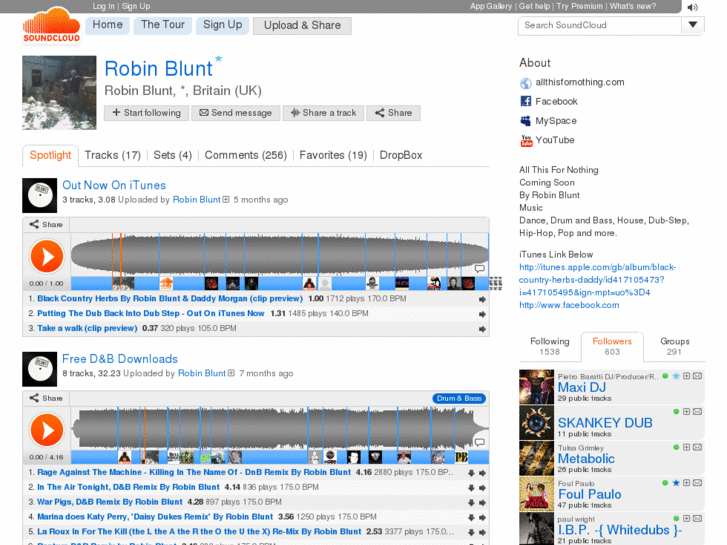Click the YouTube icon in About
This screenshot has width=727, height=545.
tap(526, 141)
